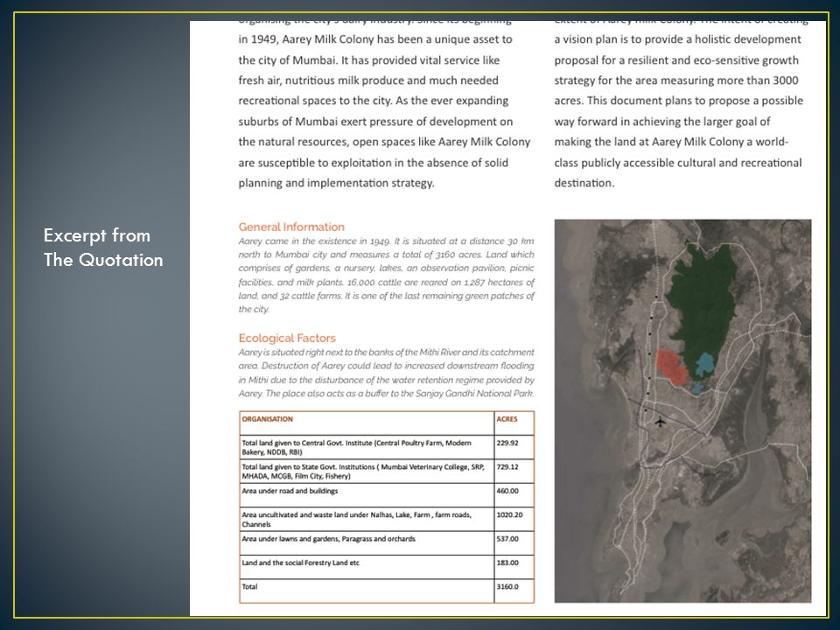Click the 'ACRES' table header
This screenshot has height=630, width=840.
click(x=507, y=419)
